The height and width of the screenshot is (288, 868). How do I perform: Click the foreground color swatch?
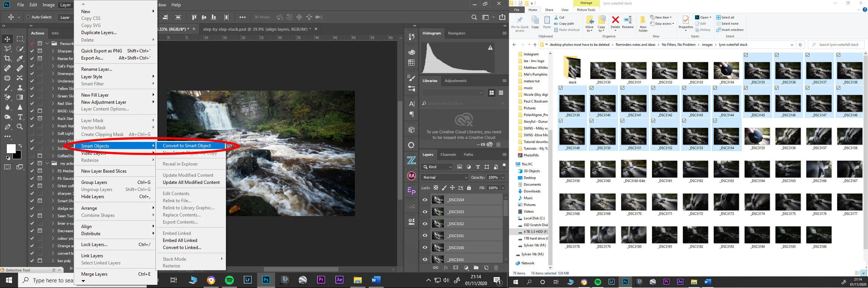(11, 148)
